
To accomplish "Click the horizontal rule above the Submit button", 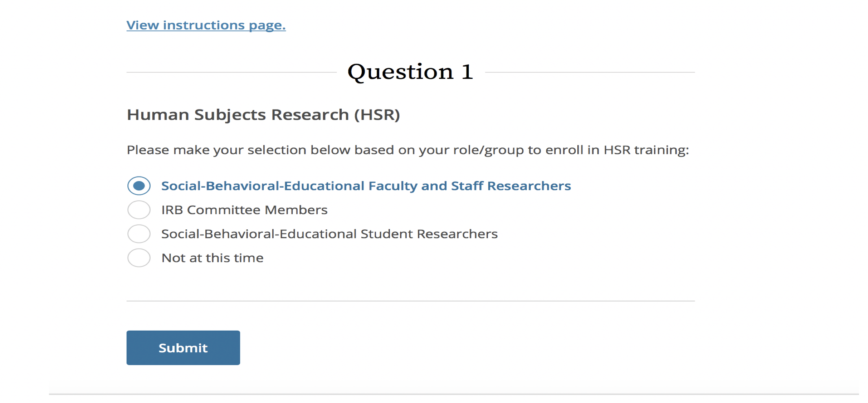I will pos(410,301).
